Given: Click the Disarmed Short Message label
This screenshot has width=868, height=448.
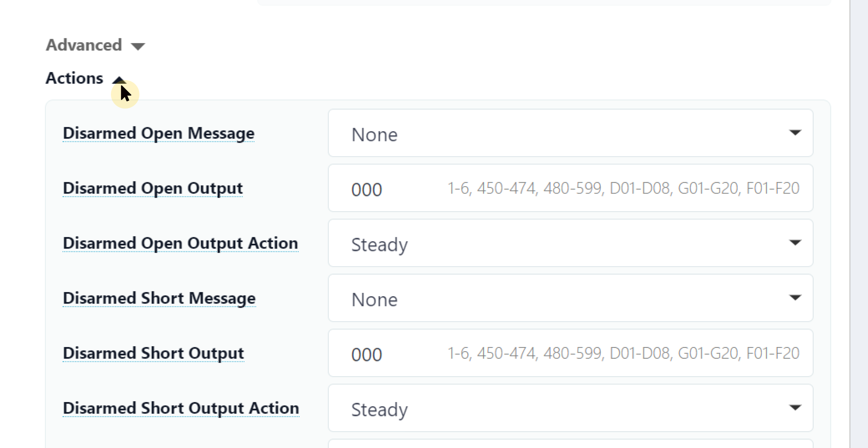Looking at the screenshot, I should [x=159, y=298].
